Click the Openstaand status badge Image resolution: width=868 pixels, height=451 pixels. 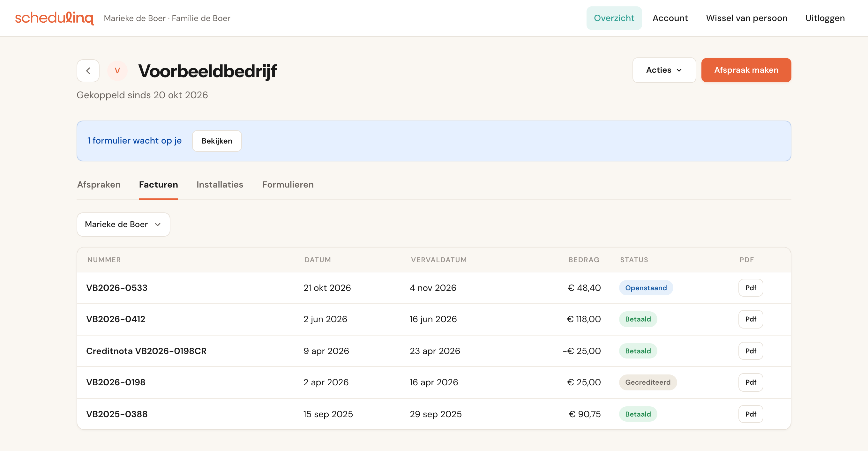646,288
